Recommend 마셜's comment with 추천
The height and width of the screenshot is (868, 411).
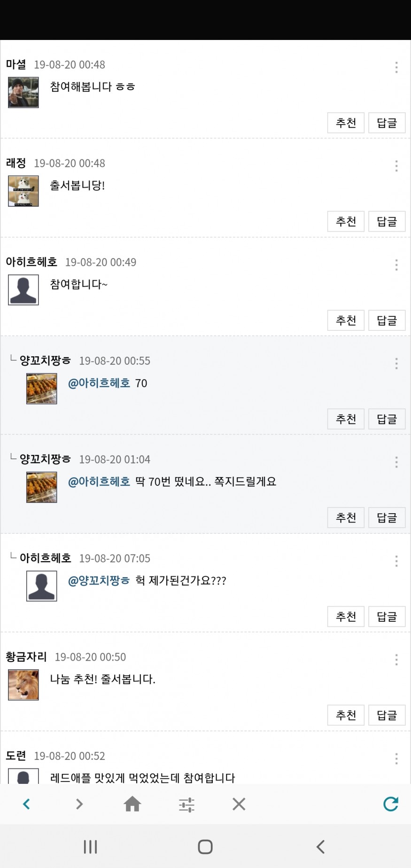coord(346,123)
